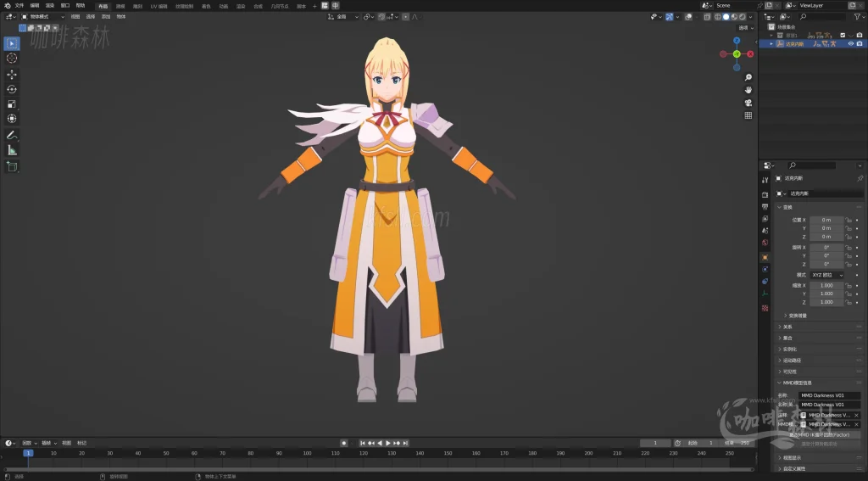Select the 3D Cursor tool
This screenshot has width=868, height=481.
tap(12, 59)
